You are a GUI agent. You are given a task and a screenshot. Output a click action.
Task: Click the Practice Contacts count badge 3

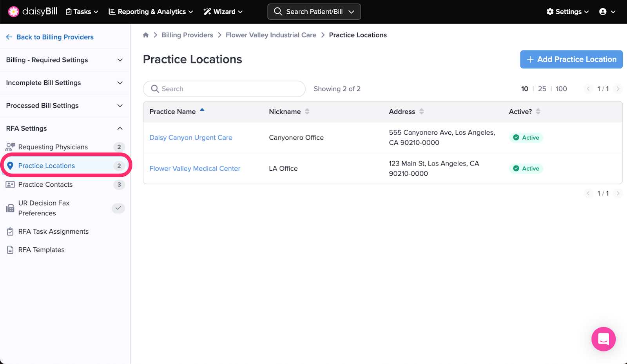coord(119,184)
